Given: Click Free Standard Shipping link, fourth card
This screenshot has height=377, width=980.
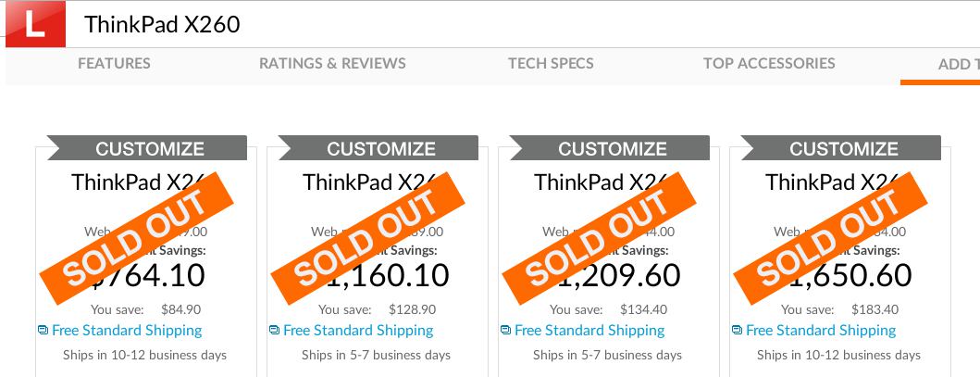Looking at the screenshot, I should click(821, 331).
